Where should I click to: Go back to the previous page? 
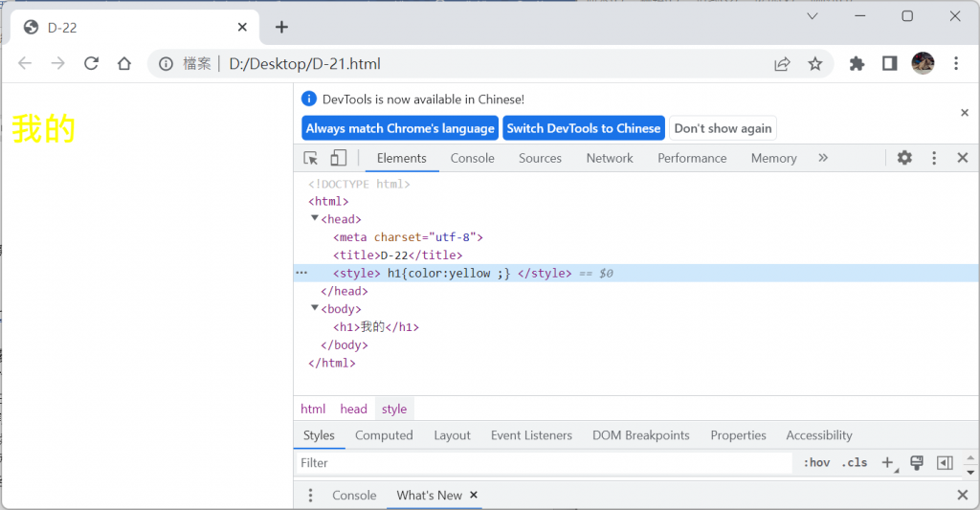click(25, 63)
